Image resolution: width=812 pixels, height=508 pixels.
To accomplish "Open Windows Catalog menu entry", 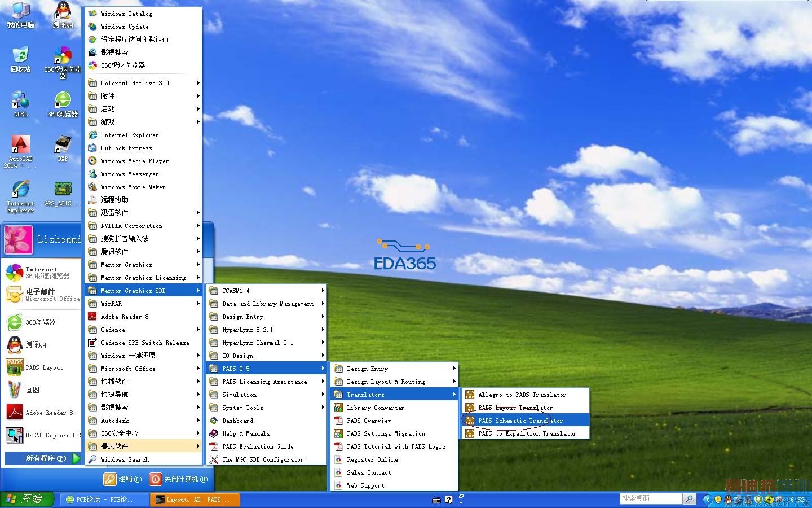I will [143, 14].
